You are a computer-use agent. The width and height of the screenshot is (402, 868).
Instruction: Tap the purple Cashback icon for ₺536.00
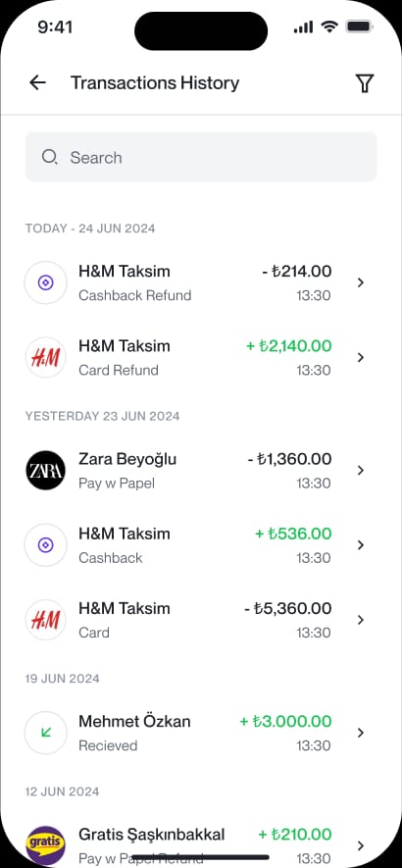[45, 545]
